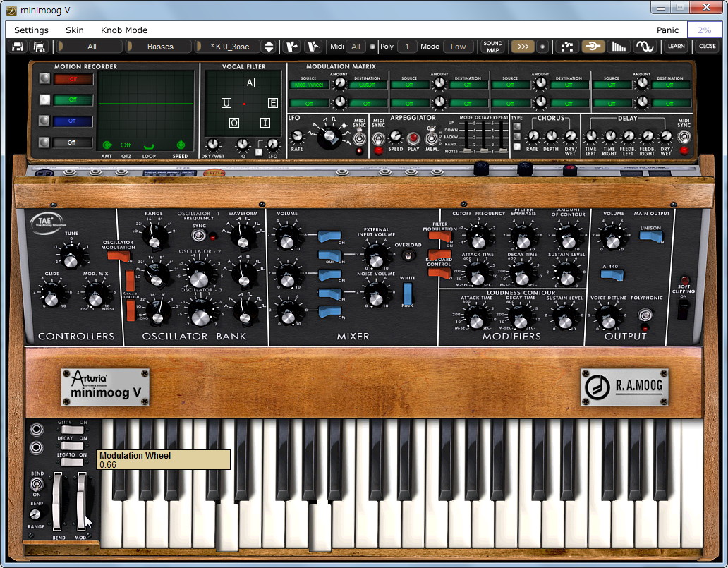Click the dotted sequencer icon in the toolbar
The image size is (728, 568).
pyautogui.click(x=568, y=46)
